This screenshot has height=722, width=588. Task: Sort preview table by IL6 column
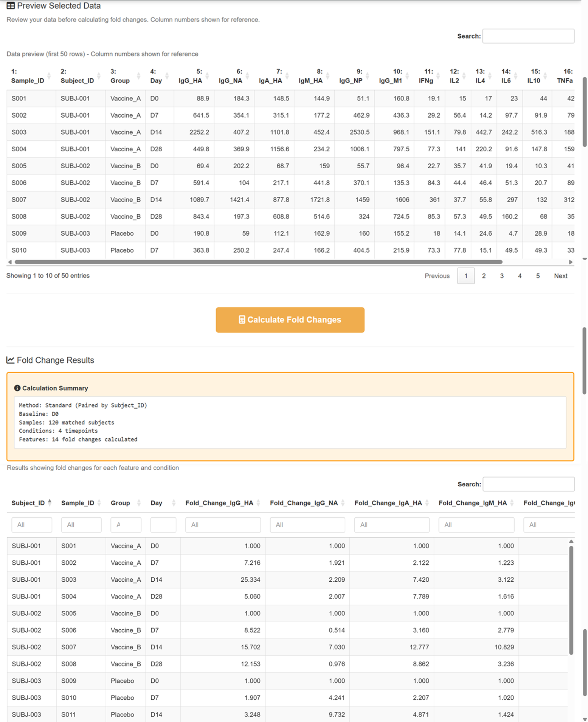pos(510,76)
